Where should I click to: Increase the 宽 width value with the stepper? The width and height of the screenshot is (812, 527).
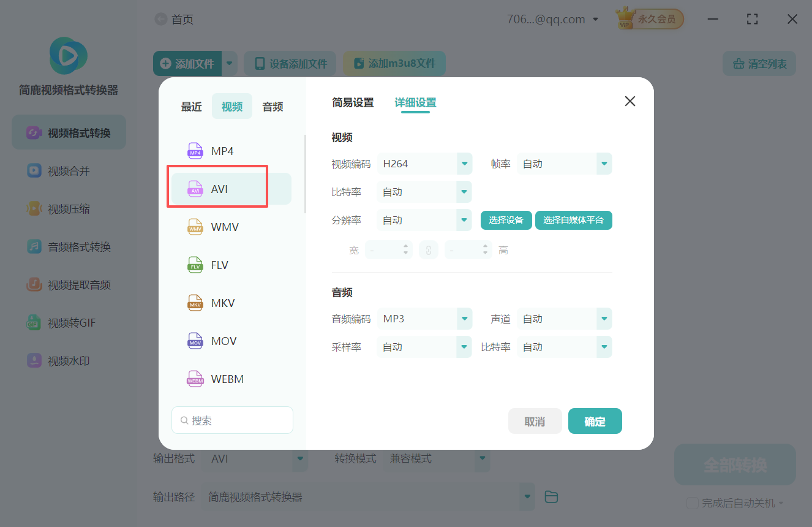click(405, 246)
